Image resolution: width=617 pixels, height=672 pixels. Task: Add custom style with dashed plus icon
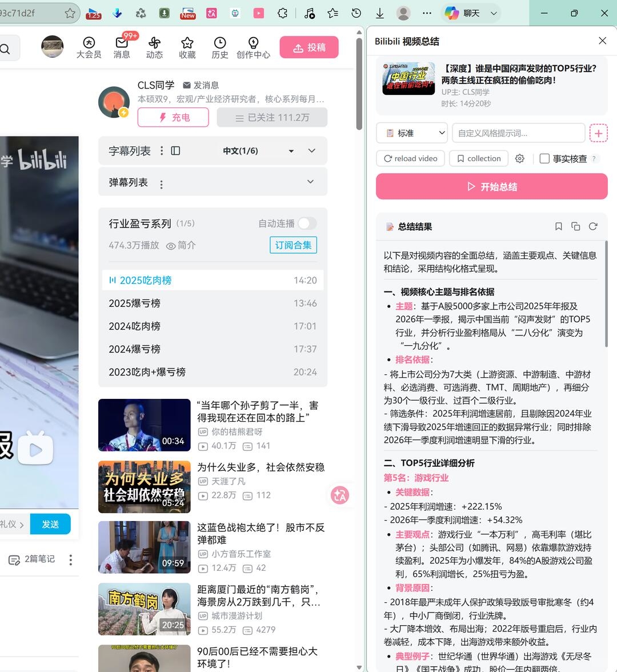coord(599,133)
